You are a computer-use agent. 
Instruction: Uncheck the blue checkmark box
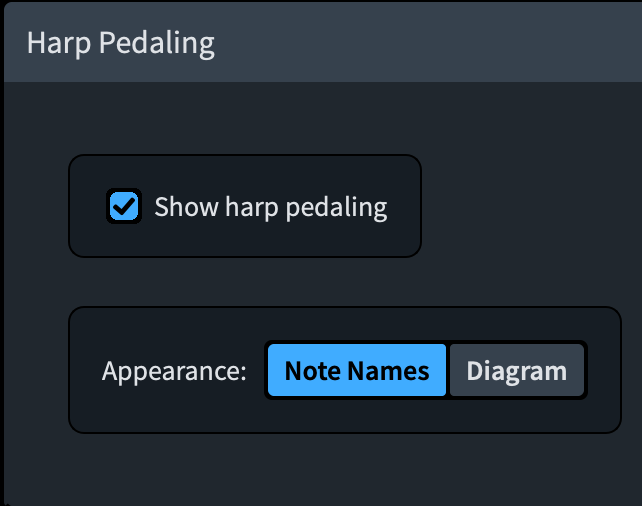coord(124,207)
